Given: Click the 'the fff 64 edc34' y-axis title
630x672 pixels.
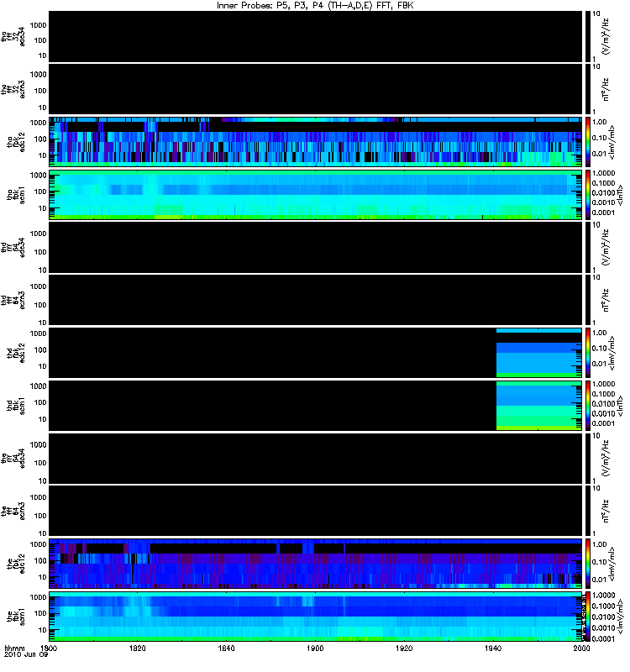Looking at the screenshot, I should click(13, 459).
